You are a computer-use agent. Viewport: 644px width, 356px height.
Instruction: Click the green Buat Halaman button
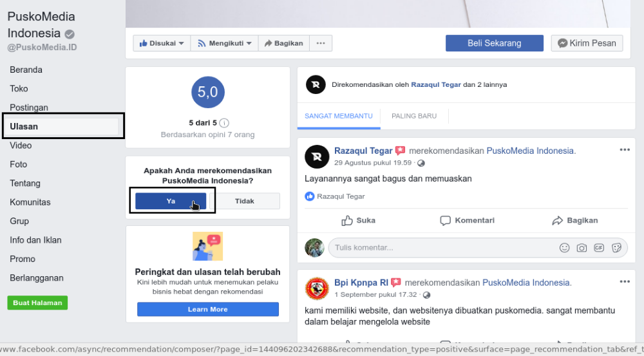37,303
